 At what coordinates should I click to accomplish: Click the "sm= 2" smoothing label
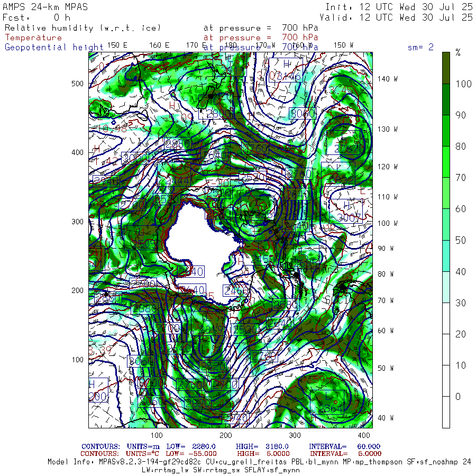tap(420, 47)
